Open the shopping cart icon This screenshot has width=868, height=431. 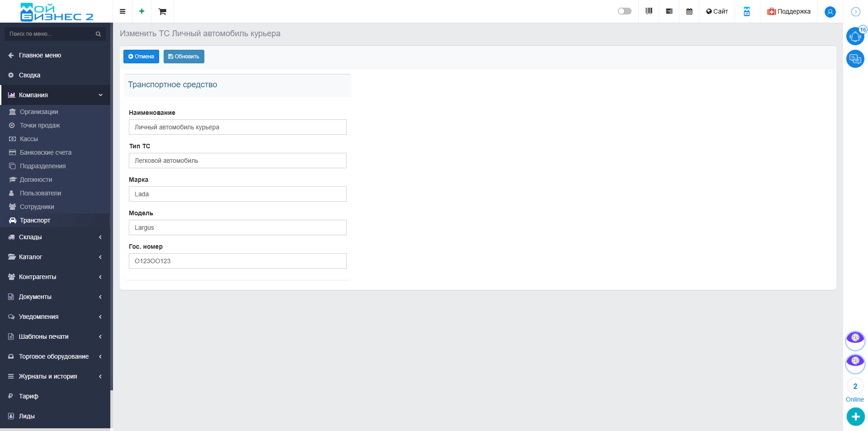pyautogui.click(x=162, y=11)
